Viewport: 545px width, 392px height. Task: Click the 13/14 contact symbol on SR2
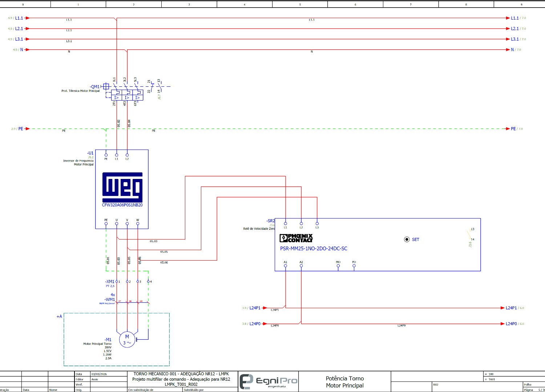tap(468, 234)
